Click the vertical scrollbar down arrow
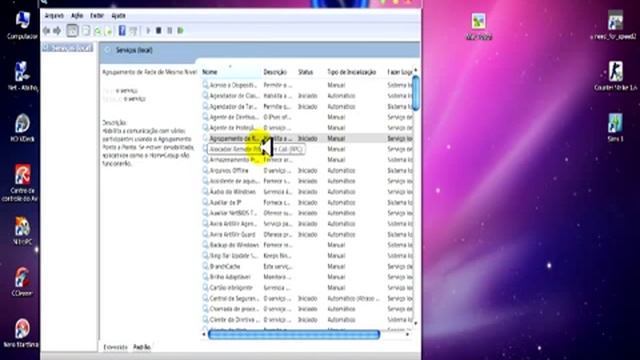This screenshot has height=360, width=640. [416, 323]
